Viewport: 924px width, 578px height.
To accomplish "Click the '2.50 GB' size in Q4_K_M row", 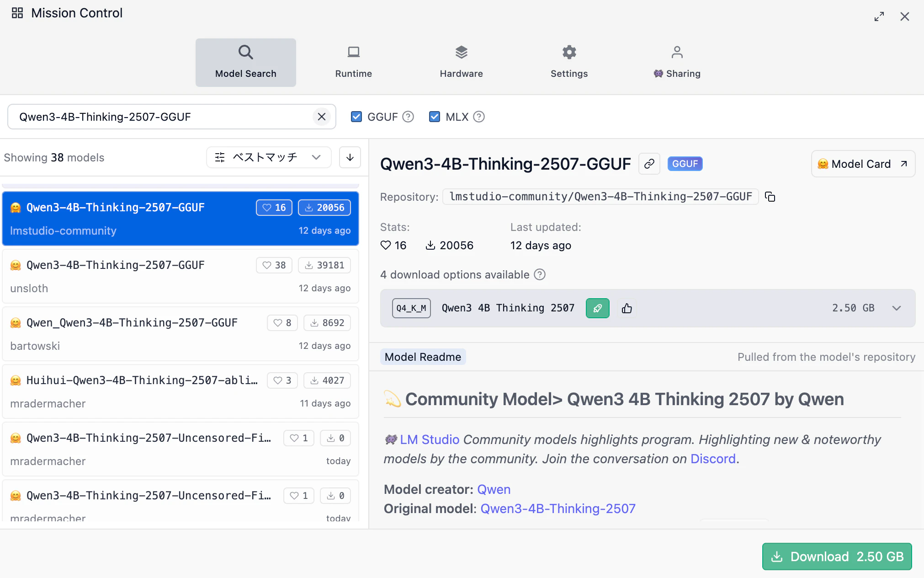I will coord(853,308).
